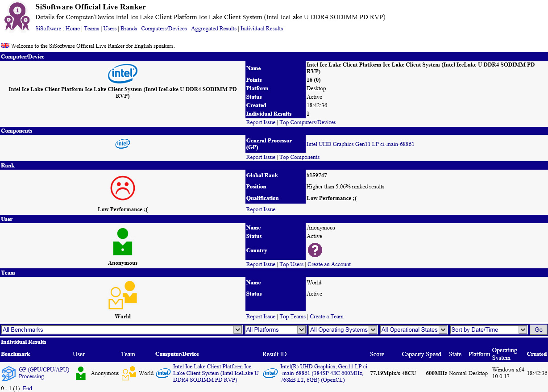Click Create an Account link

click(329, 264)
